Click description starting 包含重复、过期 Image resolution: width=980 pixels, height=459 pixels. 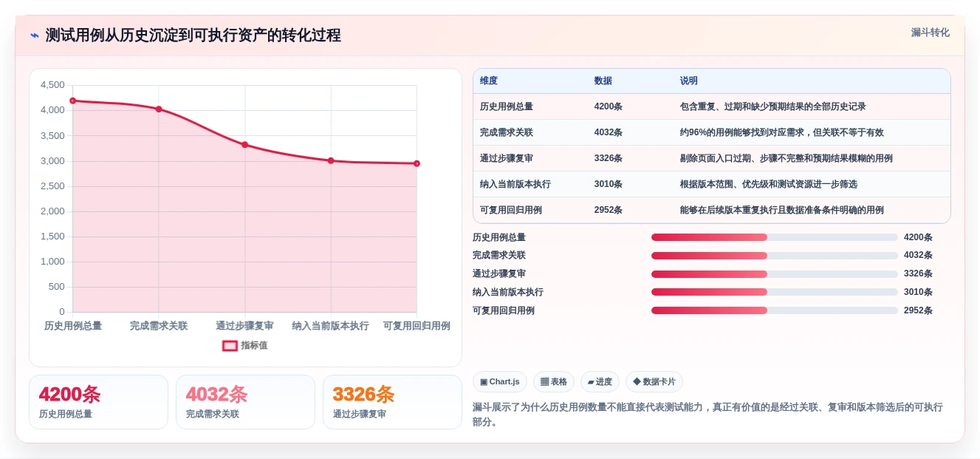(x=772, y=106)
